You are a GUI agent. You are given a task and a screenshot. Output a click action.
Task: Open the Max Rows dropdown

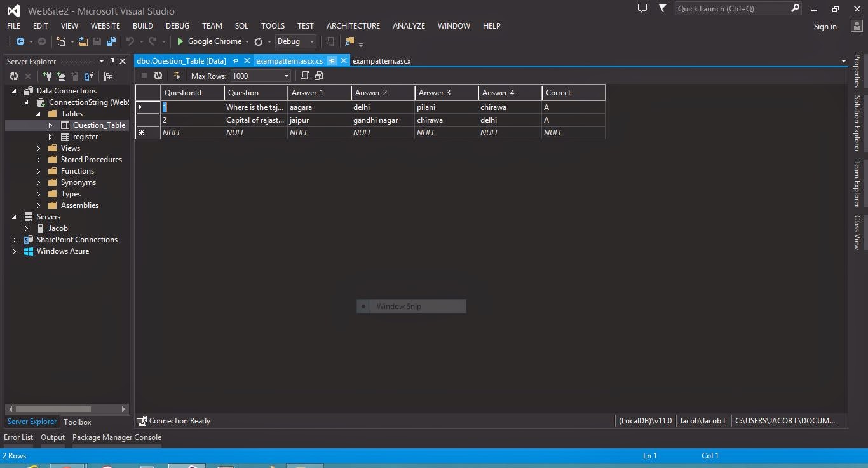pyautogui.click(x=286, y=76)
